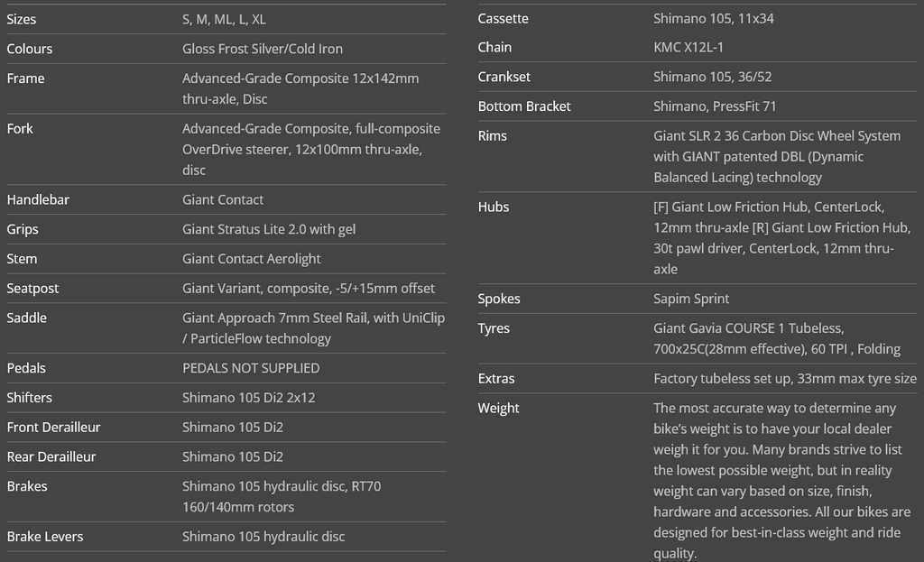The width and height of the screenshot is (924, 562).
Task: Select the Rims wheel system description
Action: coord(777,157)
